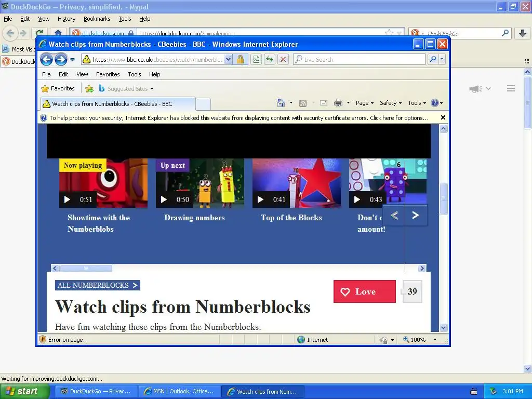Dismiss the information bar with X

coord(443,117)
